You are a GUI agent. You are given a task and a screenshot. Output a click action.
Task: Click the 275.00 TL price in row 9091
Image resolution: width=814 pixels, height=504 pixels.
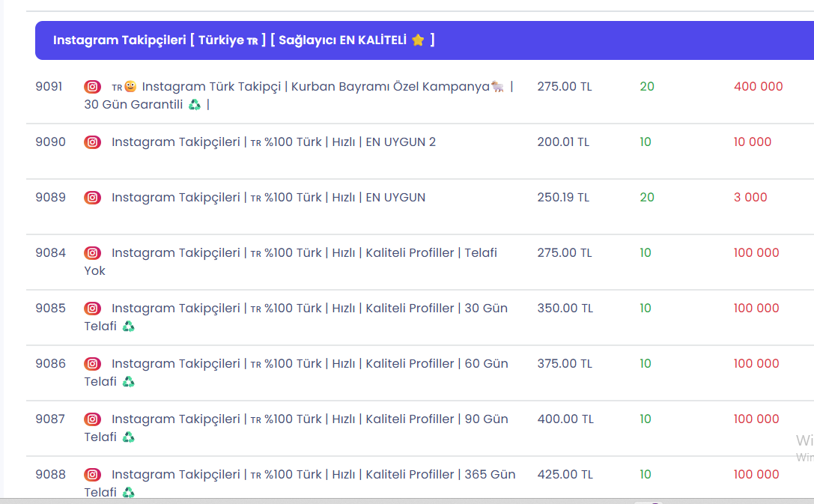pyautogui.click(x=565, y=87)
